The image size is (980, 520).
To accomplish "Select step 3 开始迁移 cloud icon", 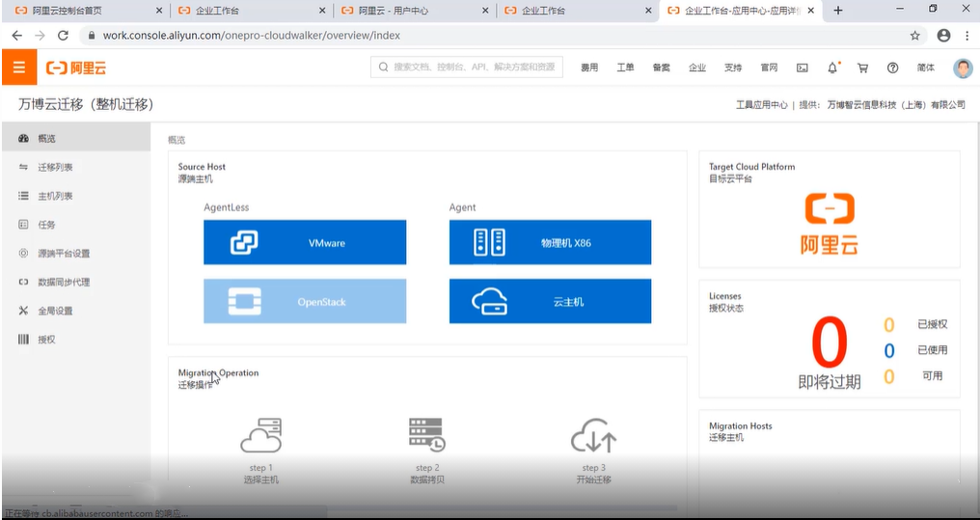I will (593, 436).
